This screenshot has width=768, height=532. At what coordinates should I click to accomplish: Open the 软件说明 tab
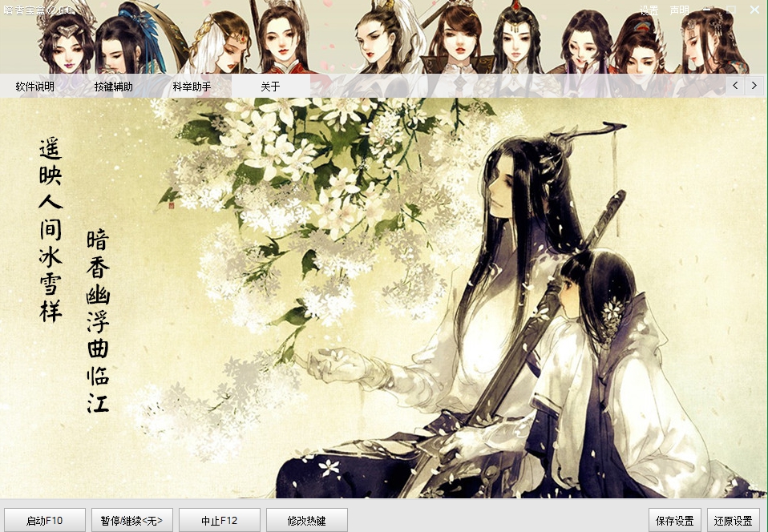[35, 87]
